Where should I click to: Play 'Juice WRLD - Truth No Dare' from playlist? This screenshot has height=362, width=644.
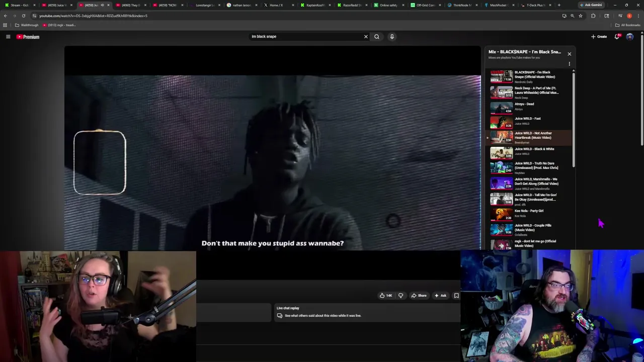coord(529,167)
